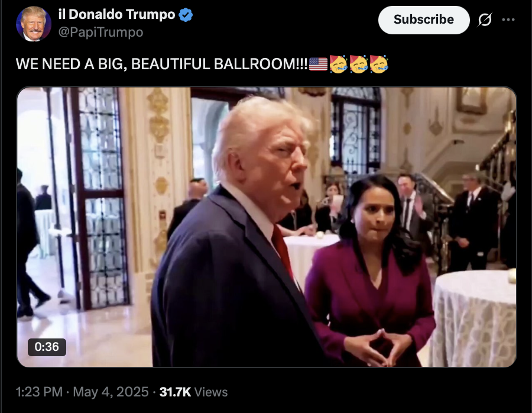The width and height of the screenshot is (532, 413).
Task: Click the first party-face emoji
Action: point(338,64)
